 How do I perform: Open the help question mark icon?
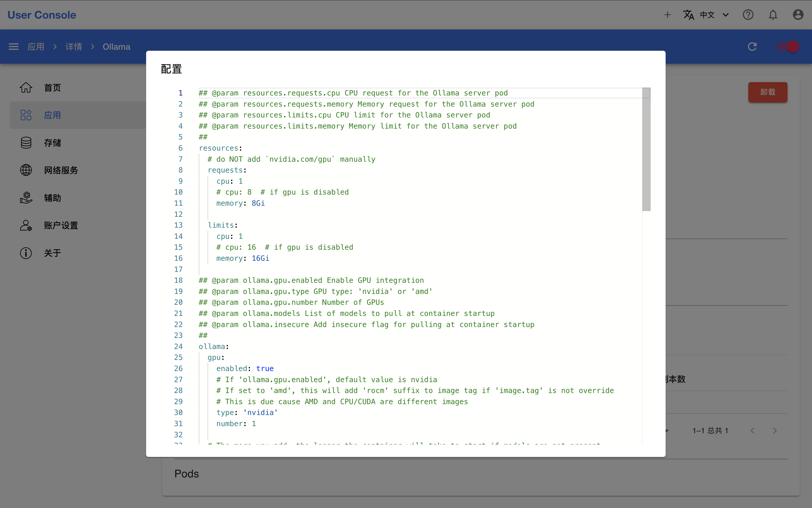click(748, 15)
